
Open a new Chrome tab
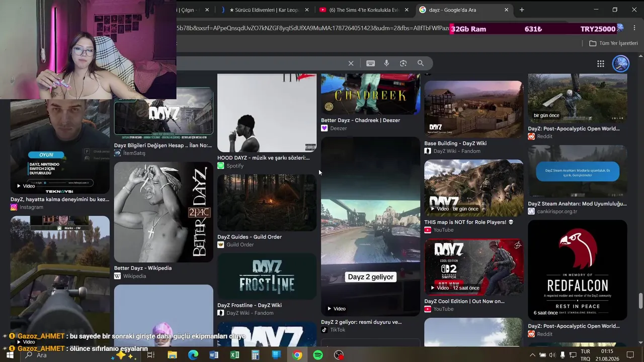pyautogui.click(x=522, y=10)
